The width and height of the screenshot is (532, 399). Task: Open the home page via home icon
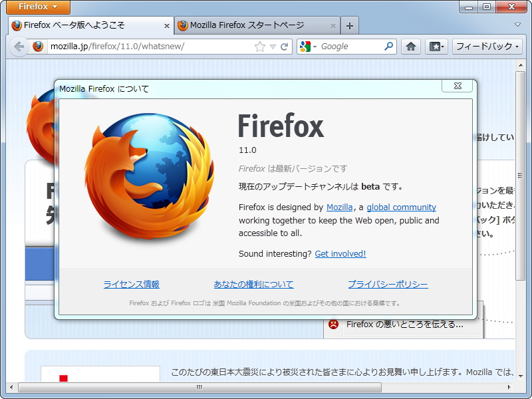click(410, 47)
